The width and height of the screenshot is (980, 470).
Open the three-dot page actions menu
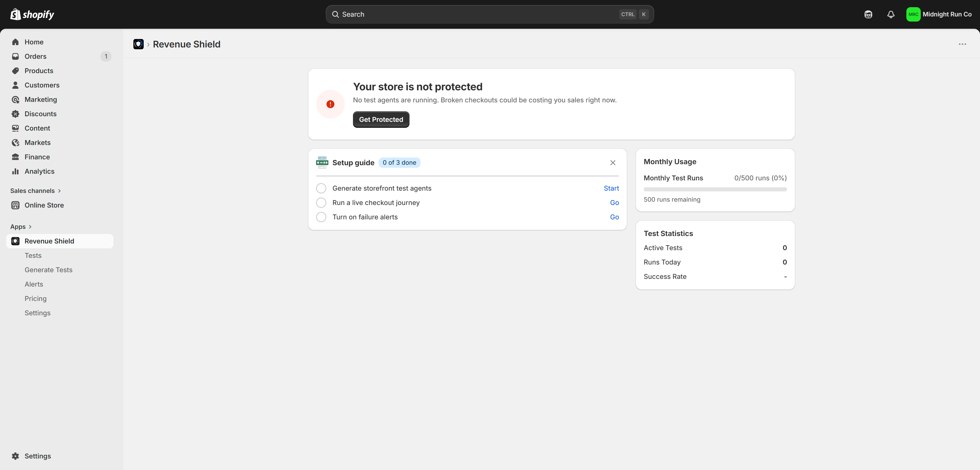click(963, 44)
